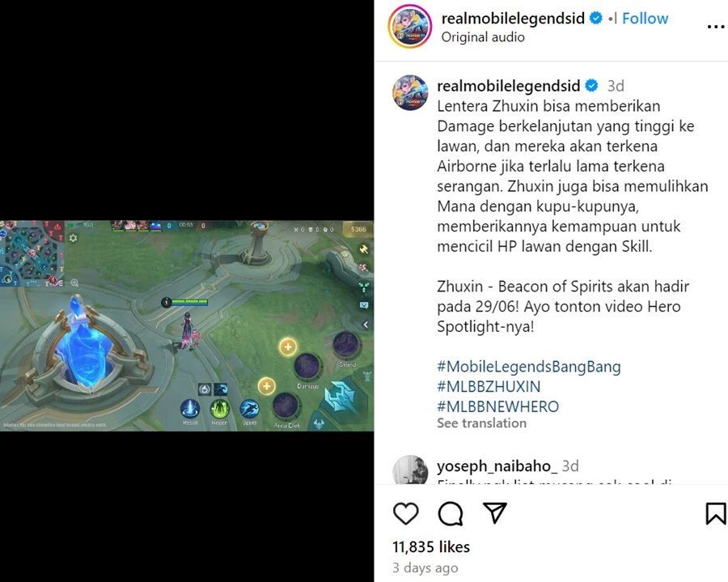This screenshot has width=728, height=582.
Task: Tap the in-game settings gear icon
Action: (x=73, y=238)
